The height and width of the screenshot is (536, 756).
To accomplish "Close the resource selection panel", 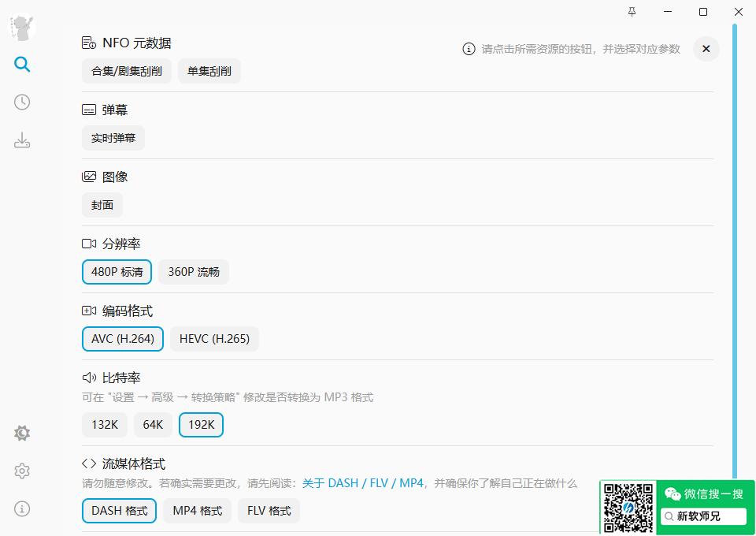I will [706, 49].
